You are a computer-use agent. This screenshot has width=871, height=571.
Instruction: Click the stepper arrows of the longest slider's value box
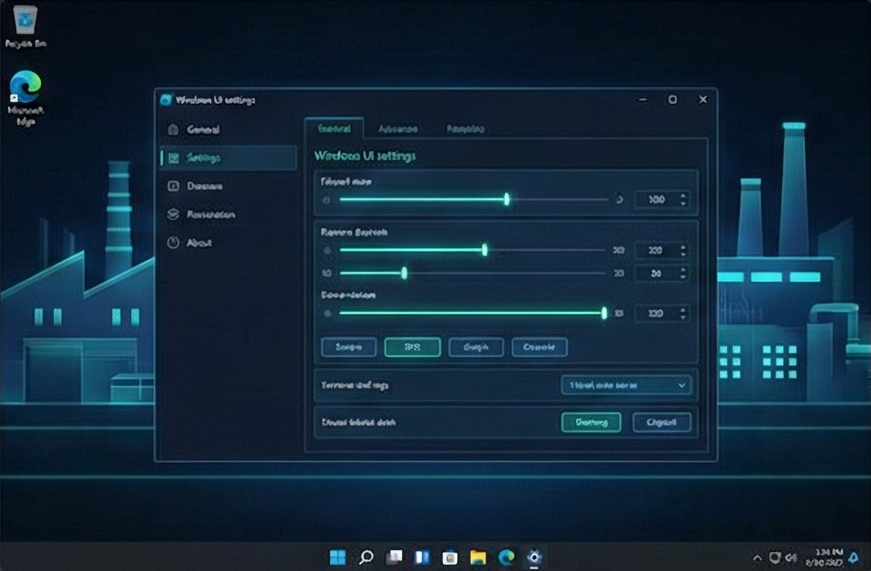click(x=683, y=313)
